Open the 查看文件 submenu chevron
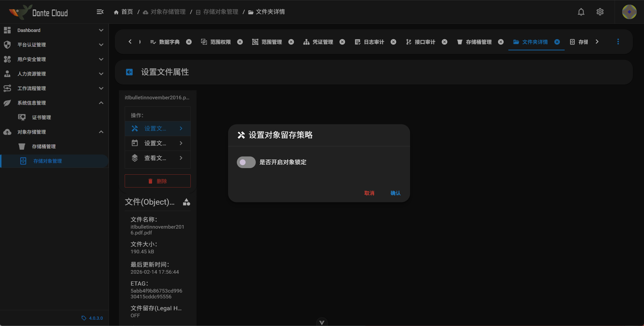Screen dimensions: 644x326 (181, 158)
